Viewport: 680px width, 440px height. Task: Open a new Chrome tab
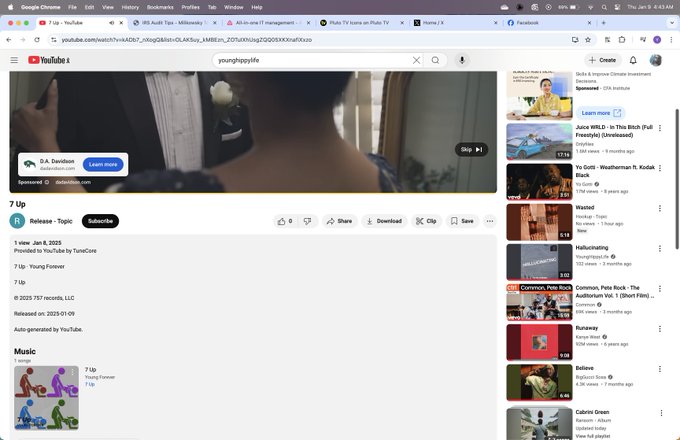603,23
